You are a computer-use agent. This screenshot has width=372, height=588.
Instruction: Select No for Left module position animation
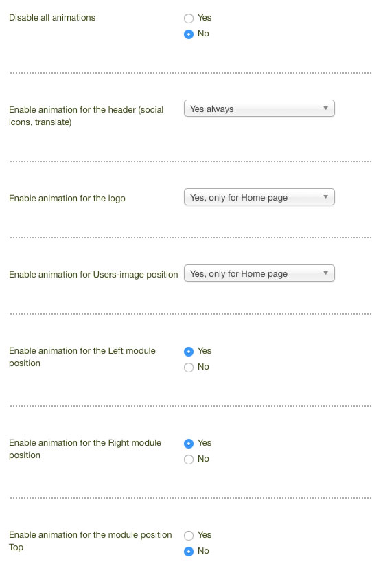(189, 367)
